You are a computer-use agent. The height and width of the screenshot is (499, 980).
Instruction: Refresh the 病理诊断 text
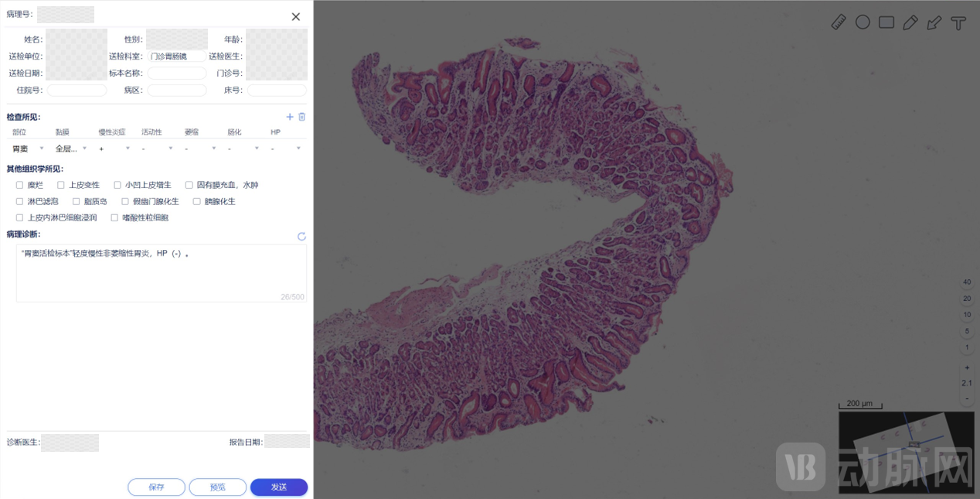[301, 236]
